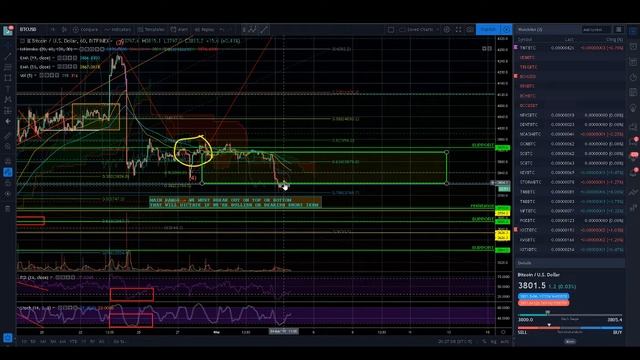Image resolution: width=640 pixels, height=360 pixels.
Task: Click the blue Publish button
Action: point(488,29)
